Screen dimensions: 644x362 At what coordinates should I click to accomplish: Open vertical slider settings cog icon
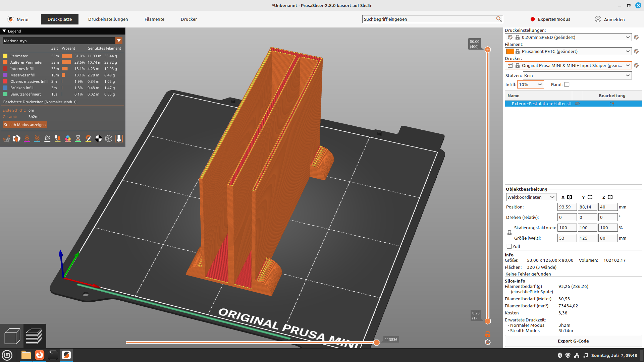pyautogui.click(x=488, y=342)
